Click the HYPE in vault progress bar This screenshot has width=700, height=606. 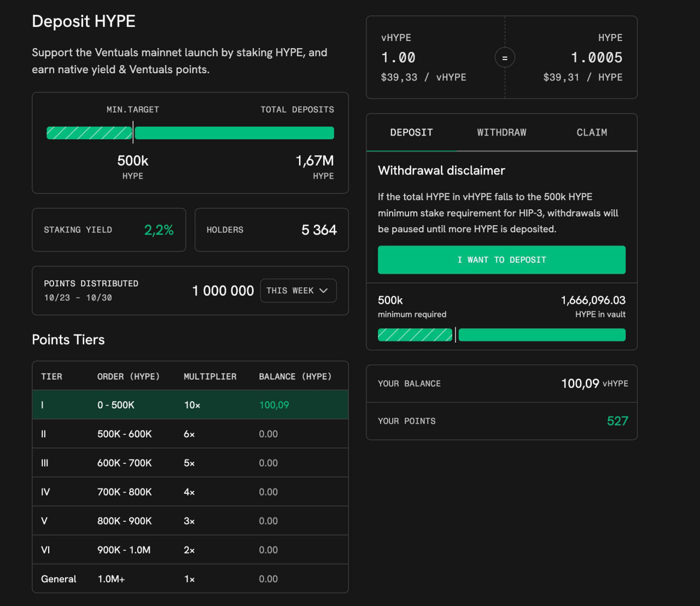coord(541,335)
